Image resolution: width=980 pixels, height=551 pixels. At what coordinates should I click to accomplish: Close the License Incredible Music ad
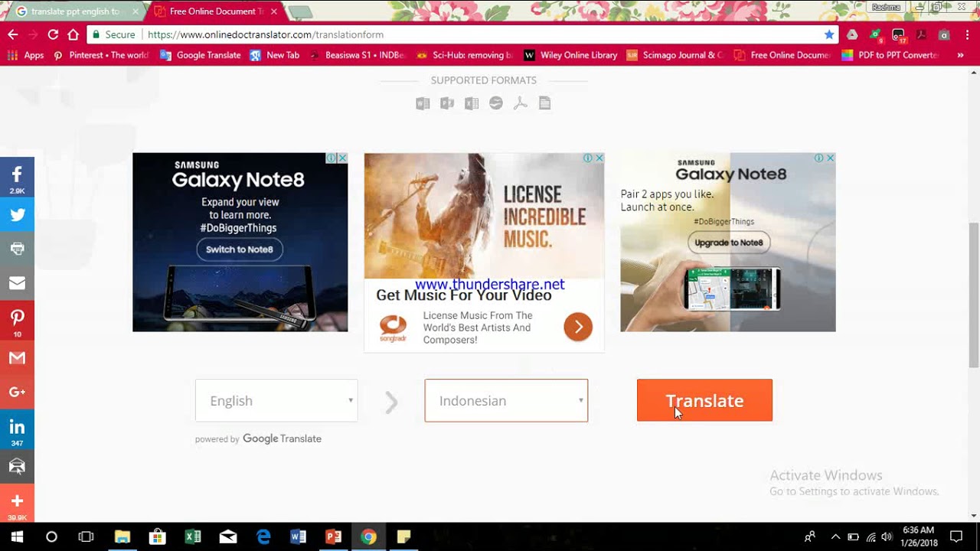(x=599, y=158)
